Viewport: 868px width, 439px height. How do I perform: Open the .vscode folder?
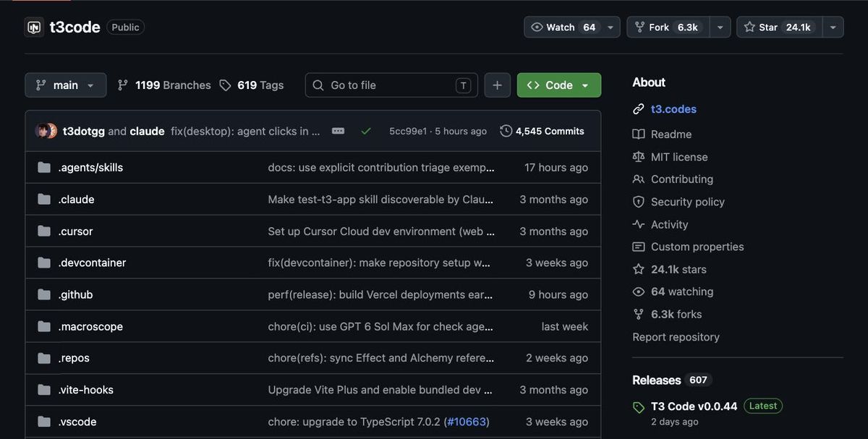point(77,422)
